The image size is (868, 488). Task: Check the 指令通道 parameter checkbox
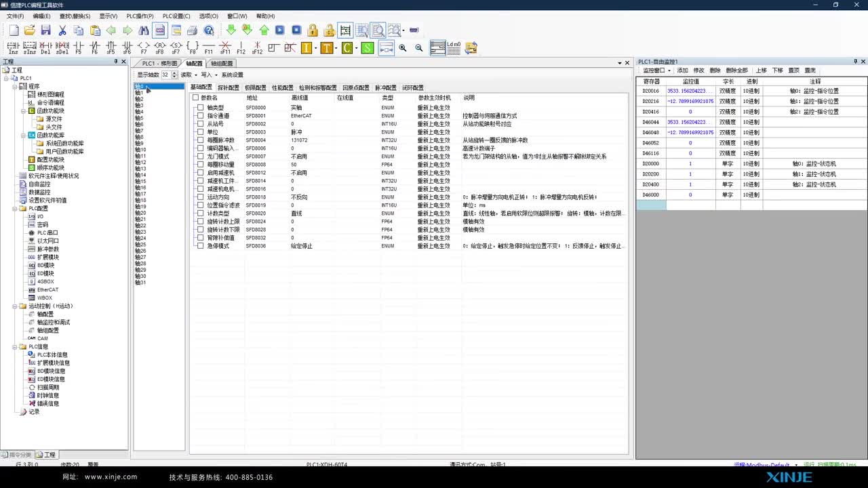201,116
